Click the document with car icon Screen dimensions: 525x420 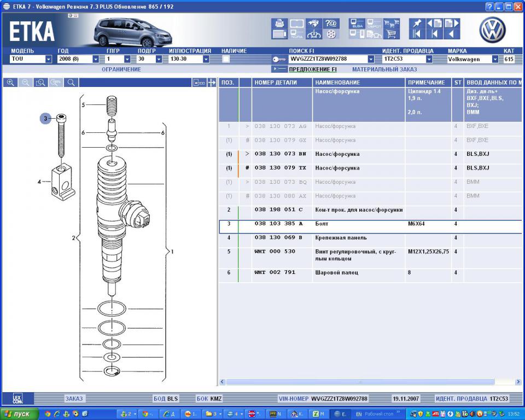click(374, 34)
